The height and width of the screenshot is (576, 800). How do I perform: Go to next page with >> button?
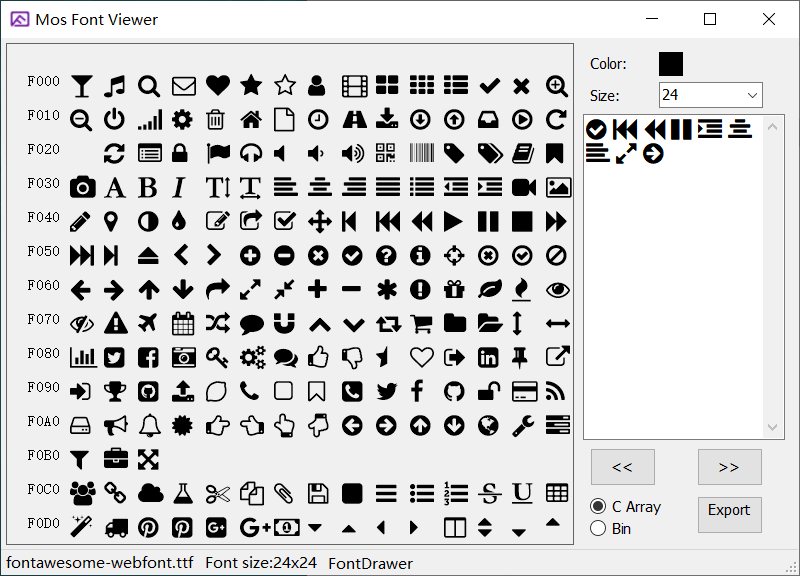pyautogui.click(x=729, y=467)
